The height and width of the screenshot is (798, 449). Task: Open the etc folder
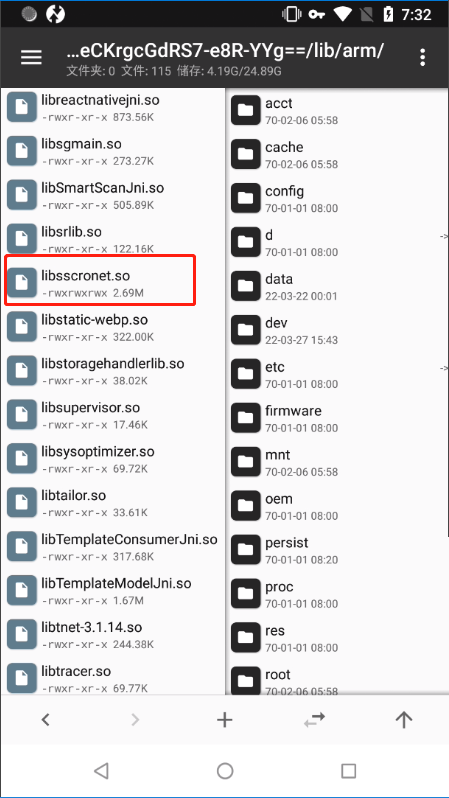pos(337,374)
